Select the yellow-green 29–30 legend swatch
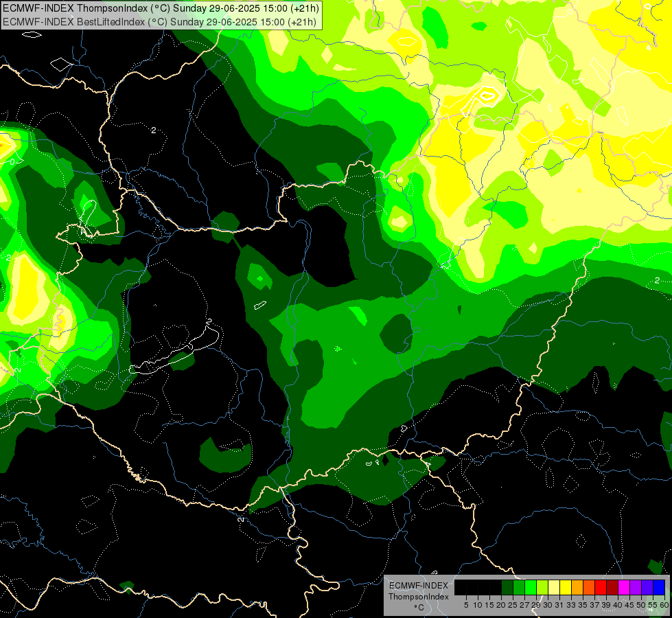 [x=542, y=587]
